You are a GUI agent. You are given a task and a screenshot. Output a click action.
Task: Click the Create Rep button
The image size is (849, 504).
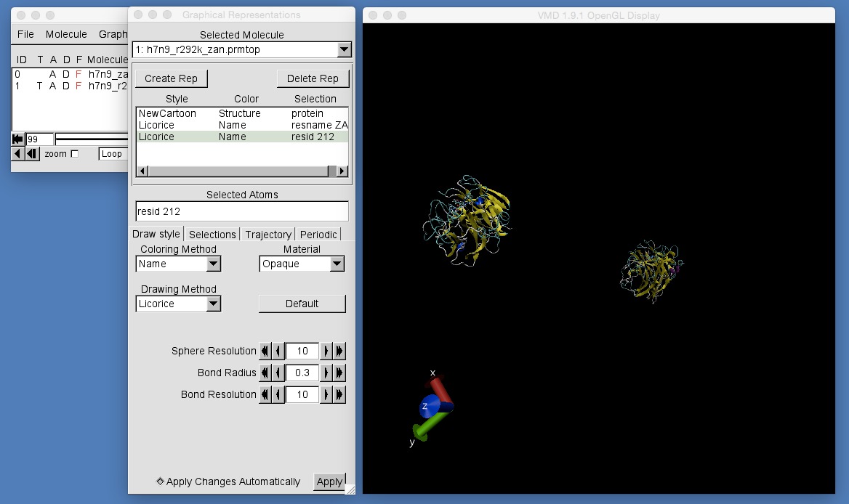(171, 78)
